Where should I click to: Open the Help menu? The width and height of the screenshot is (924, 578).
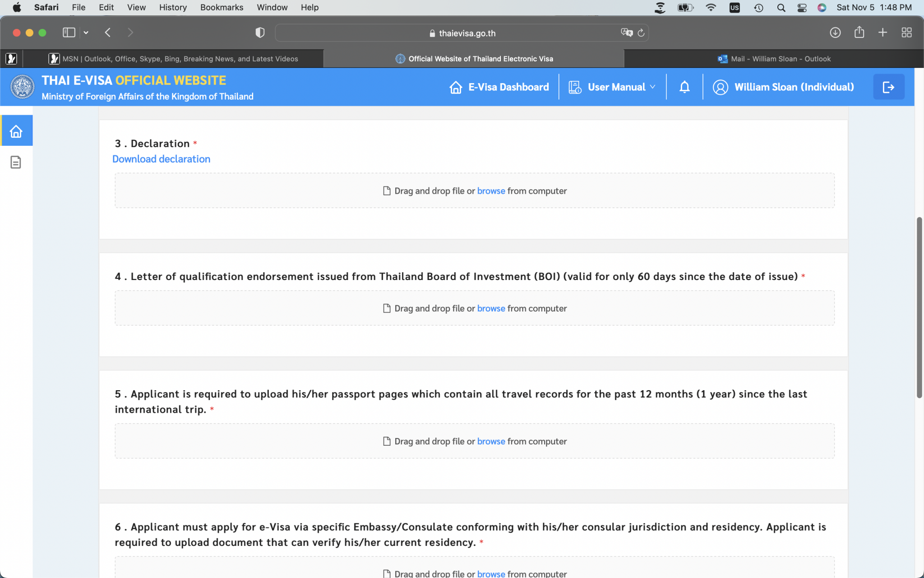[310, 7]
